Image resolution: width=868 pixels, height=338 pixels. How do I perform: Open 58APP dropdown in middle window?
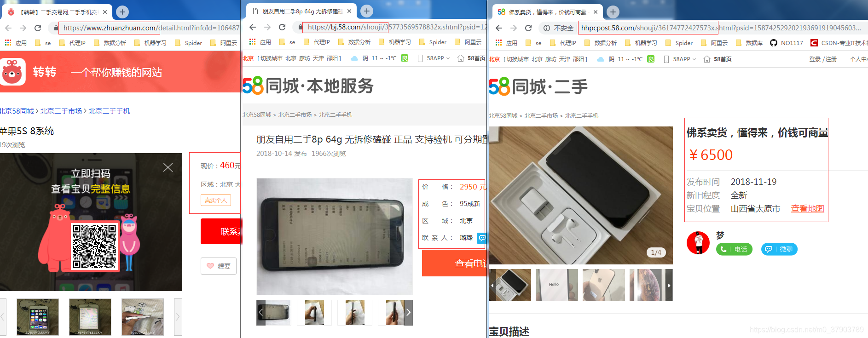[434, 58]
